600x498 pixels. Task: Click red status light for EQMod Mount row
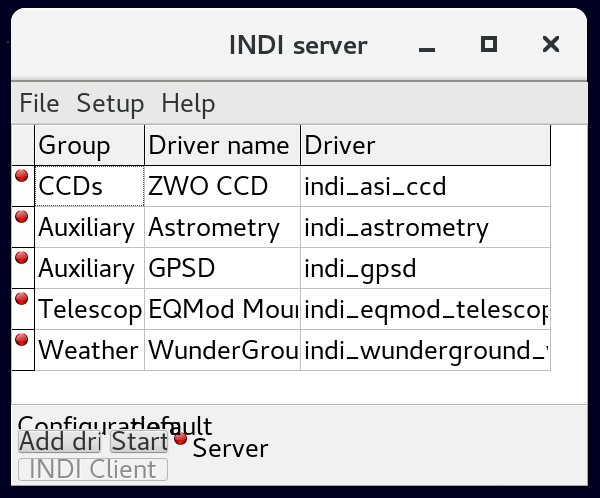22,299
